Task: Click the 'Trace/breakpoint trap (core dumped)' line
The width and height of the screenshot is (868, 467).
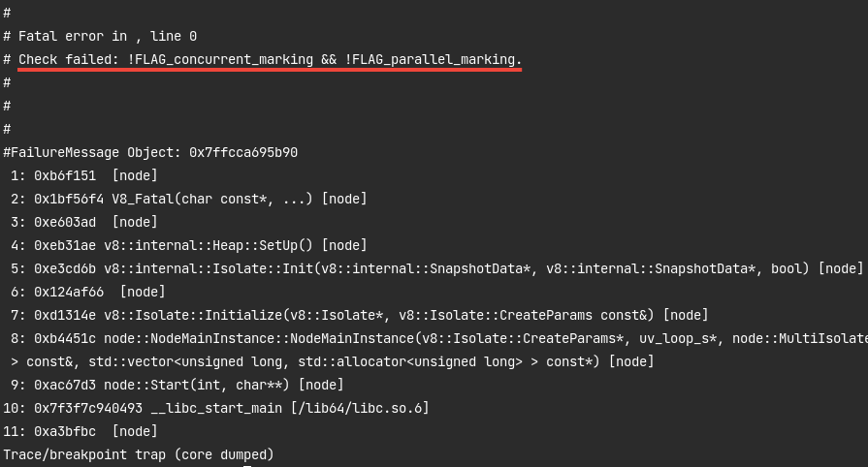Action: point(139,454)
